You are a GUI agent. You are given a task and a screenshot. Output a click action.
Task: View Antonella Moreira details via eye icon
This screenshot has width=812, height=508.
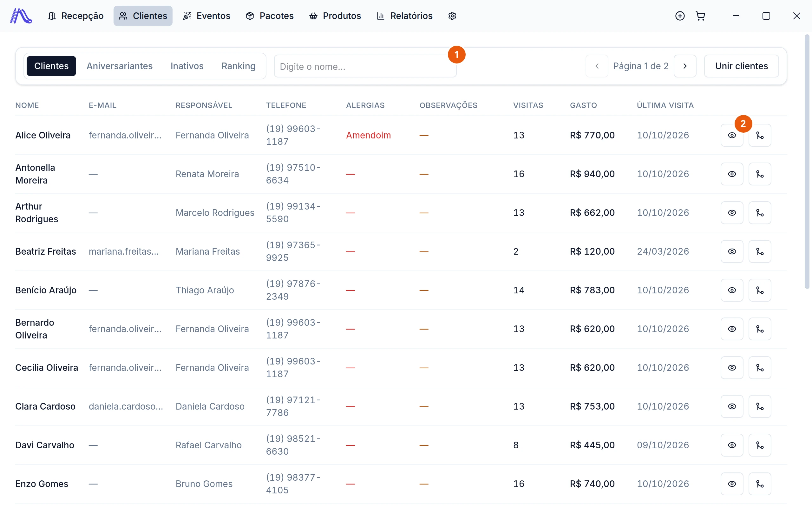point(732,174)
